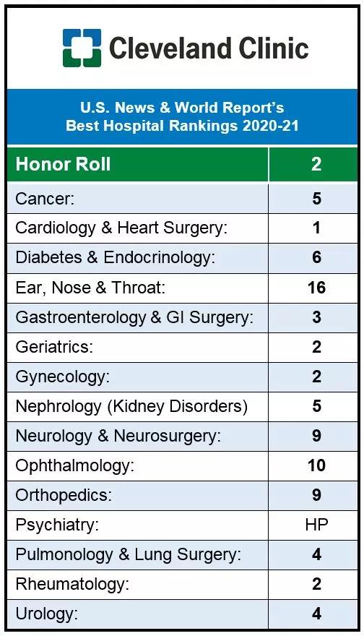The height and width of the screenshot is (636, 364).
Task: Select the Geriatrics row label
Action: coord(54,347)
